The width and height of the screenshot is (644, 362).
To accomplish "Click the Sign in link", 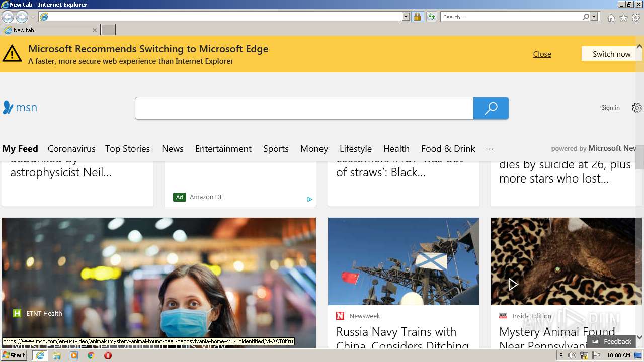I will pyautogui.click(x=610, y=108).
